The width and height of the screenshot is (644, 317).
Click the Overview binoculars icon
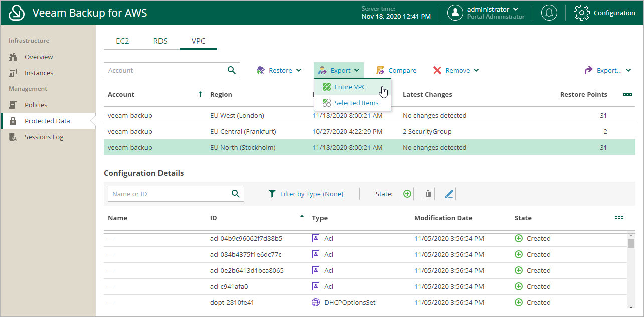click(x=14, y=57)
